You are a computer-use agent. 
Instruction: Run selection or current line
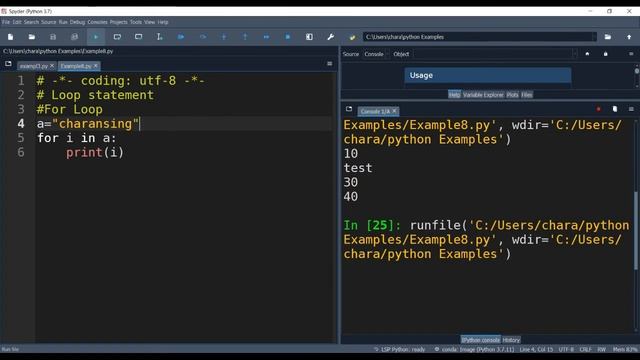(160, 37)
